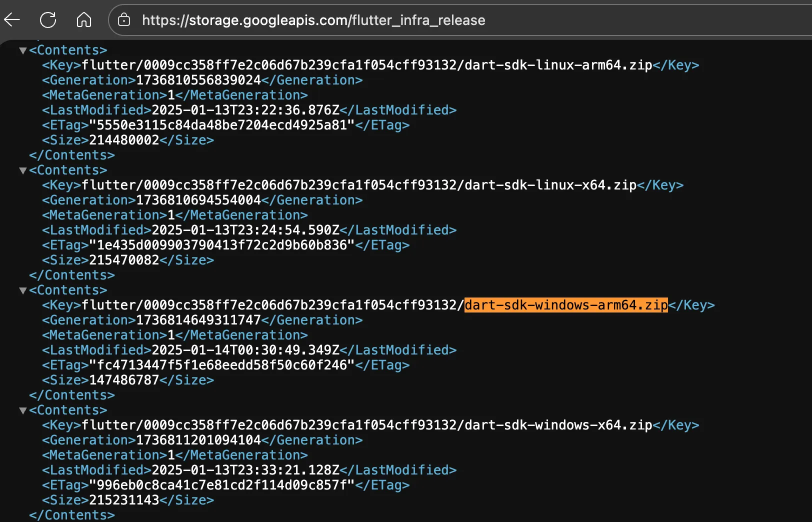Screen dimensions: 812x522
Task: Click the ETag value starting with 5550e3115
Action: point(221,125)
